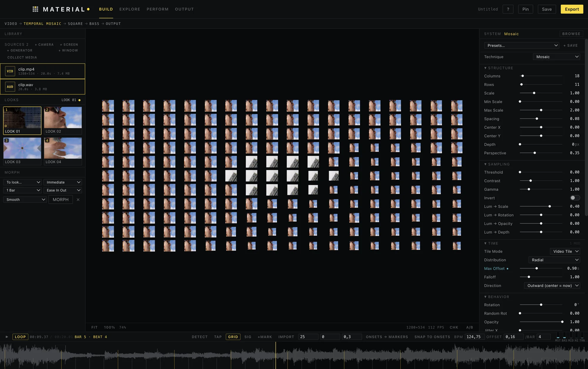Click the Lum → Scale slider handle

549,206
